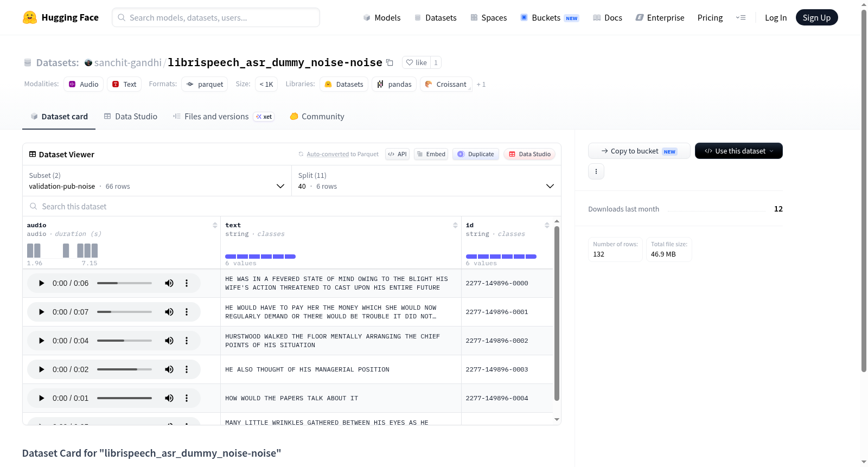The height and width of the screenshot is (467, 868).
Task: Switch to the Data Studio tab
Action: click(131, 116)
